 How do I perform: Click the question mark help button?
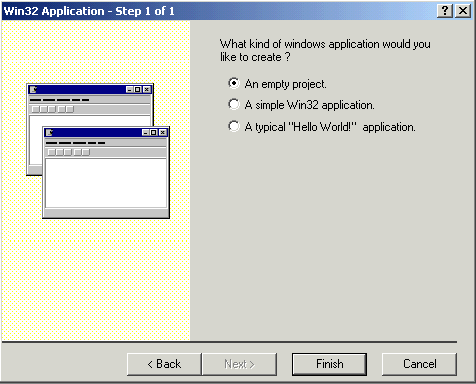tap(445, 11)
